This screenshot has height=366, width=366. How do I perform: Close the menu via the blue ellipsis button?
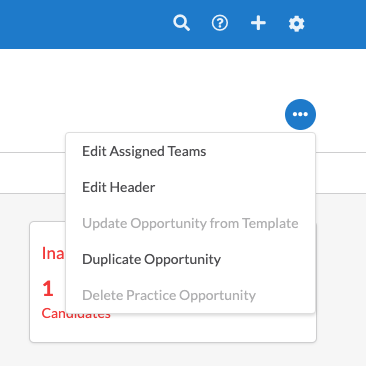click(x=300, y=114)
